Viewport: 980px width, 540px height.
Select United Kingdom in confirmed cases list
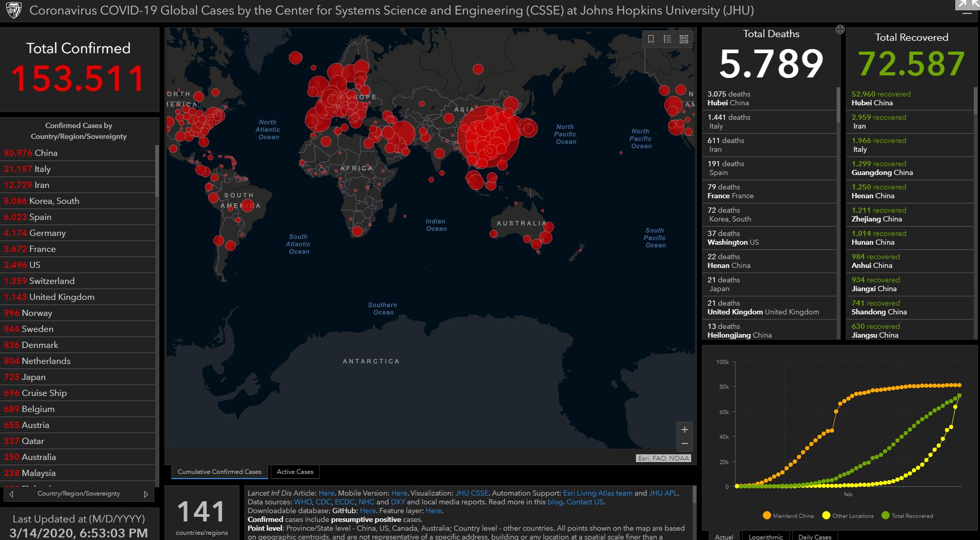77,297
